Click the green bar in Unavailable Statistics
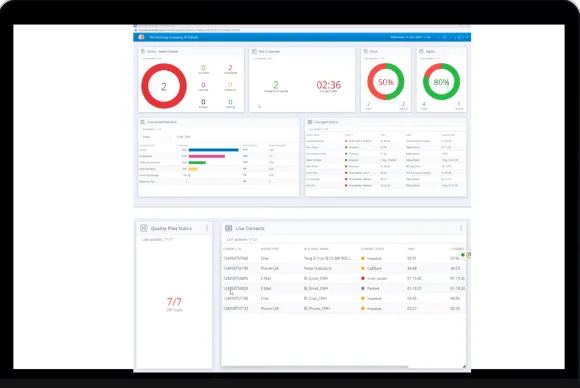580x388 pixels. (x=197, y=162)
